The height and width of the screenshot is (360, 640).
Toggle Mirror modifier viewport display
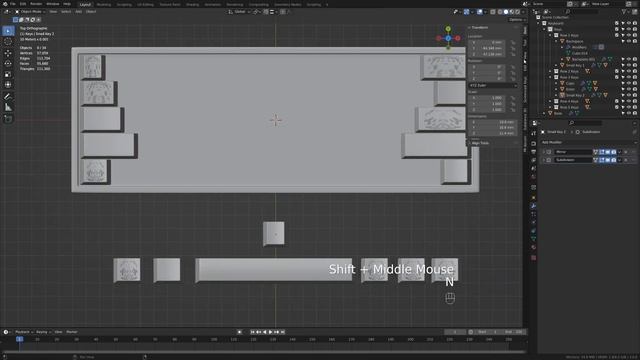[608, 152]
